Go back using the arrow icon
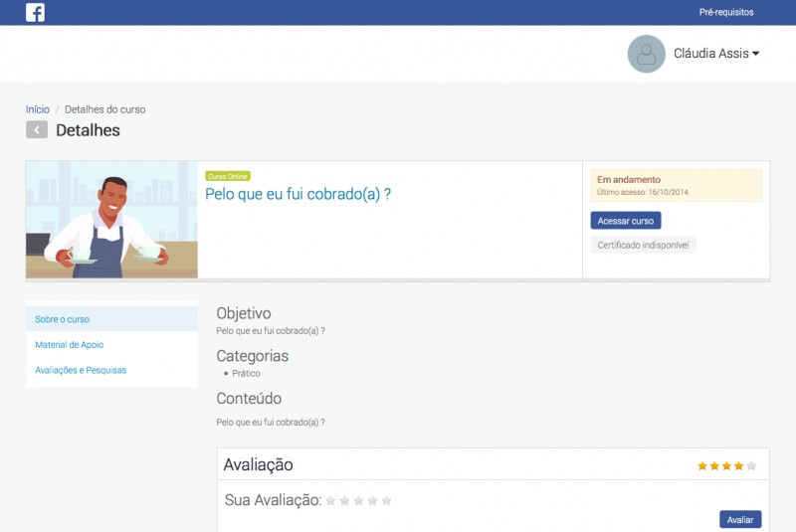This screenshot has height=532, width=796. click(37, 130)
